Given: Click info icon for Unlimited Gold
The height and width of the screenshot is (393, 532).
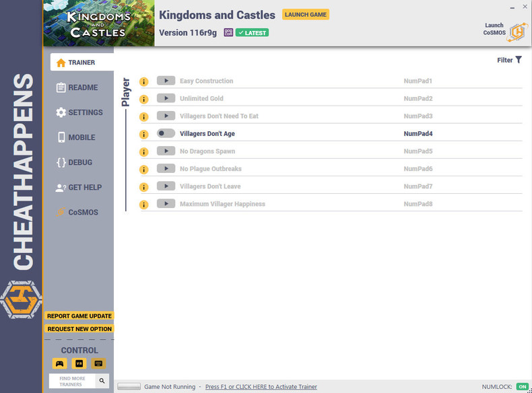Looking at the screenshot, I should (x=144, y=100).
